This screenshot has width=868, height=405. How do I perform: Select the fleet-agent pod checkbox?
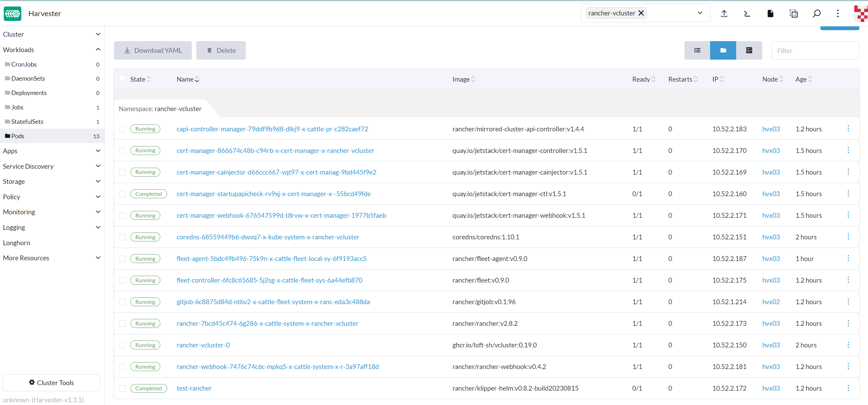tap(122, 259)
